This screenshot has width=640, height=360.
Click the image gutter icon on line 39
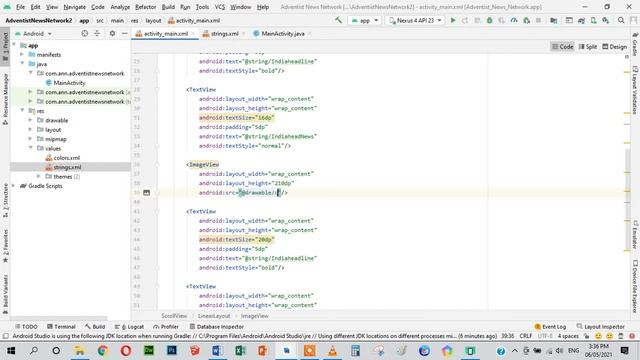147,193
